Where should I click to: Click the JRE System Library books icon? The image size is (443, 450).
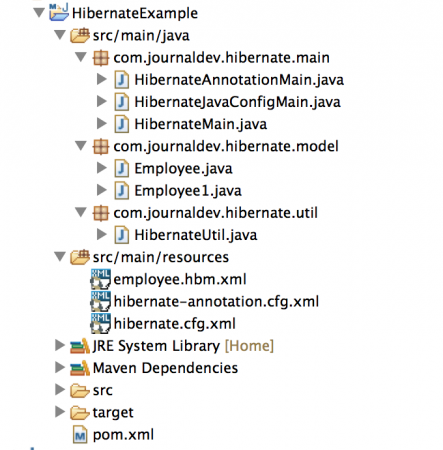[x=80, y=346]
